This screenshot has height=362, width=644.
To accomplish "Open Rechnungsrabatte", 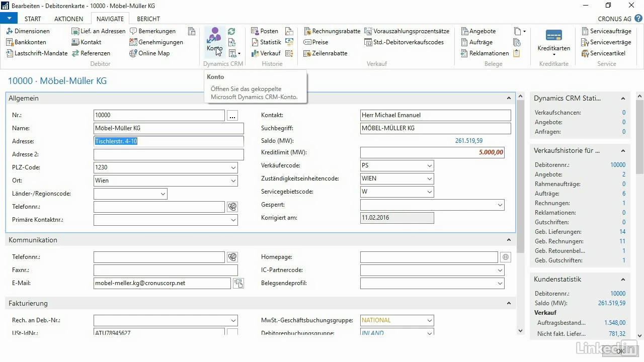I will click(332, 31).
